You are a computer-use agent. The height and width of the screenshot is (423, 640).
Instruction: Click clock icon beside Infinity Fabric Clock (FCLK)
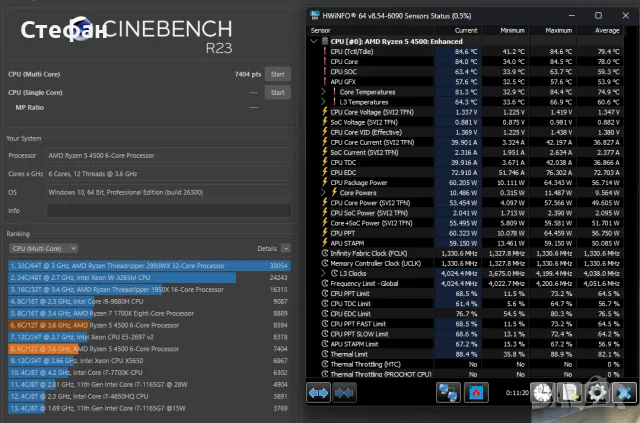pyautogui.click(x=325, y=253)
